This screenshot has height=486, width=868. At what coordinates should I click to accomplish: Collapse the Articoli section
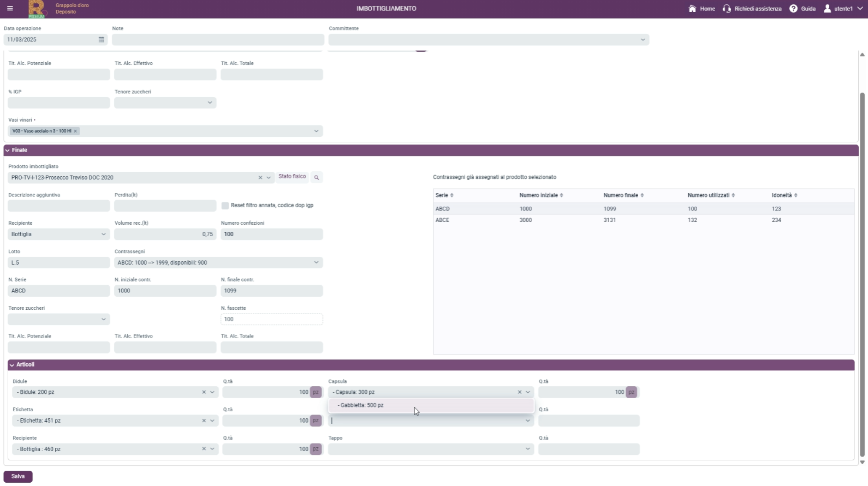tap(11, 365)
